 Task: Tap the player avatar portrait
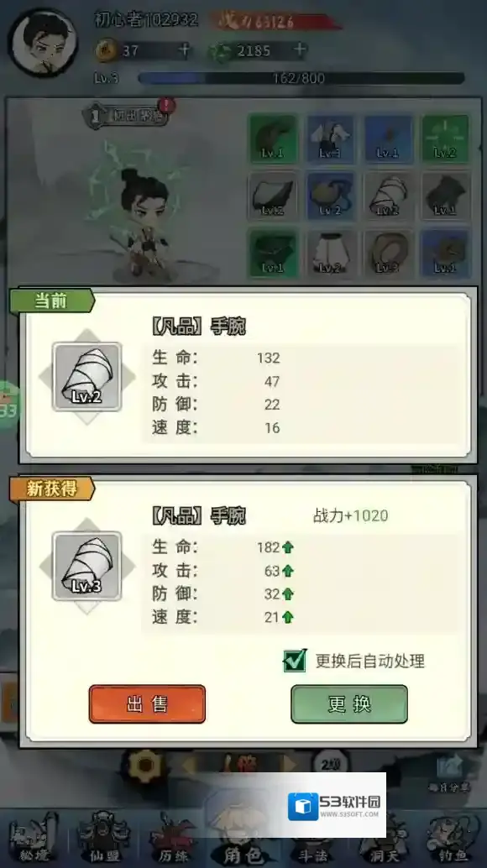click(43, 43)
